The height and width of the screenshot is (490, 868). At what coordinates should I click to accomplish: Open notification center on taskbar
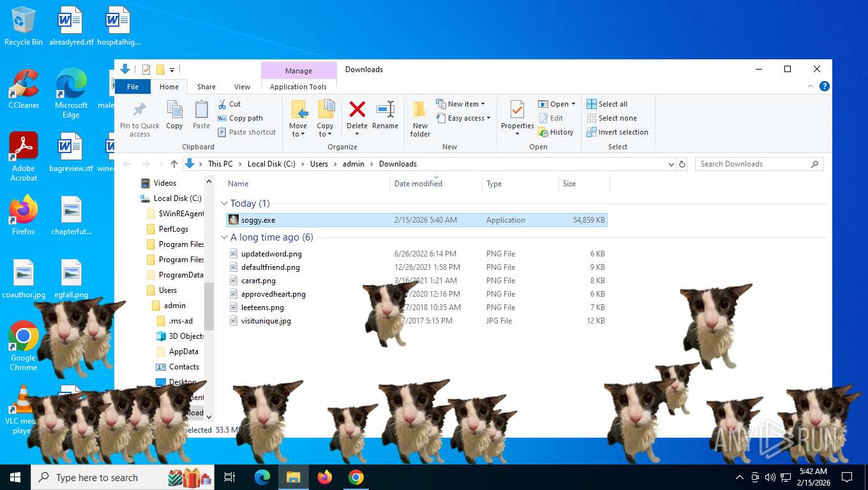tap(847, 477)
